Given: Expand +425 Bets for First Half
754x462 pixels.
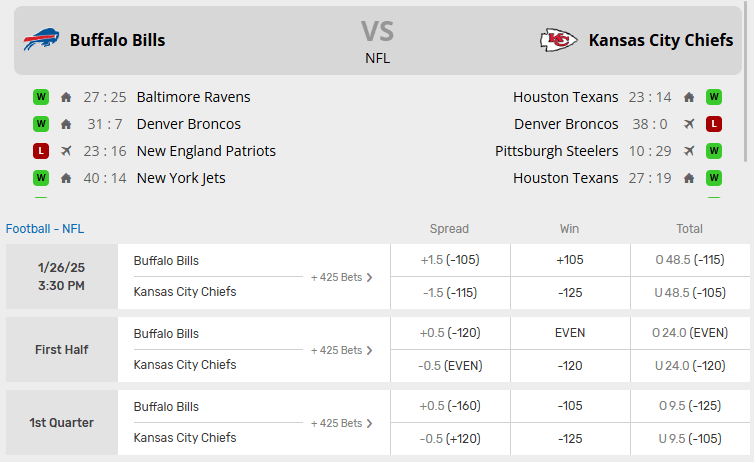Looking at the screenshot, I should click(341, 350).
